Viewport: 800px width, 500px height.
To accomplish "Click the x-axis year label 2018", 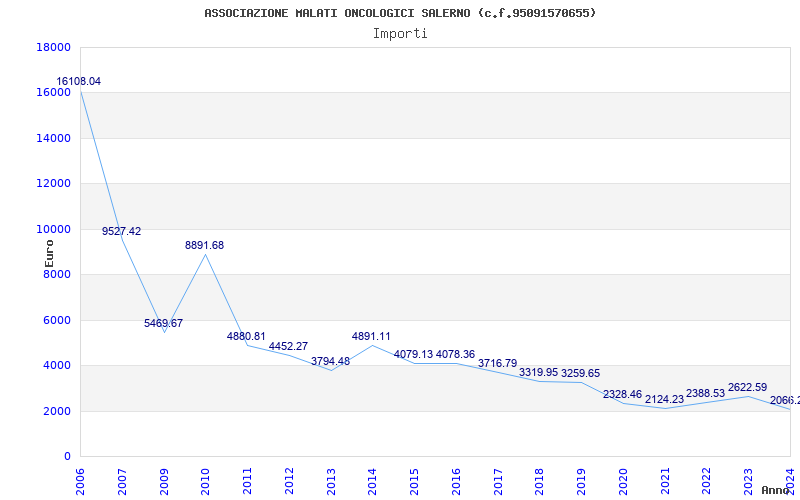I will pos(540,482).
